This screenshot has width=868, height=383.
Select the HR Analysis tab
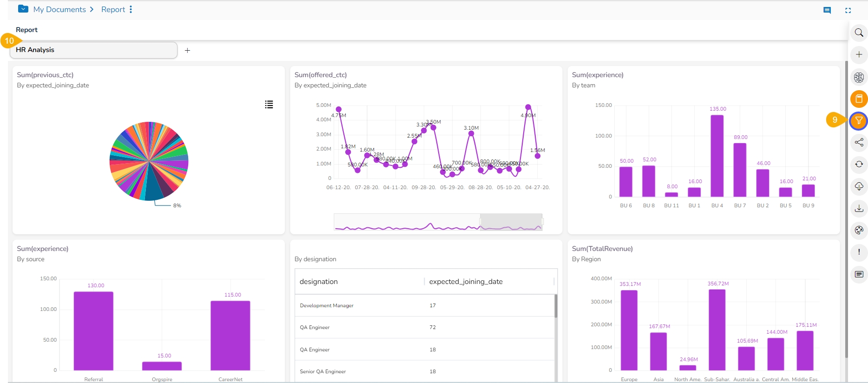(93, 50)
